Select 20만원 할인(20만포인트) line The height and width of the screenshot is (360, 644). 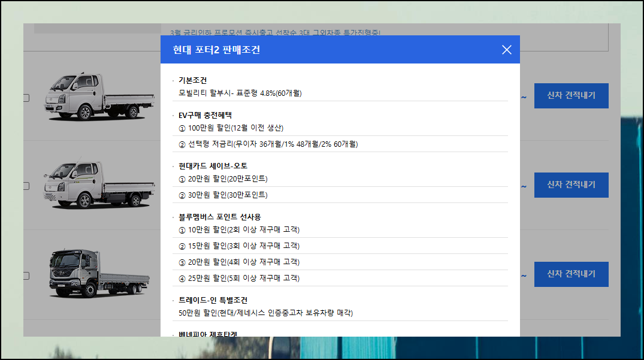223,179
